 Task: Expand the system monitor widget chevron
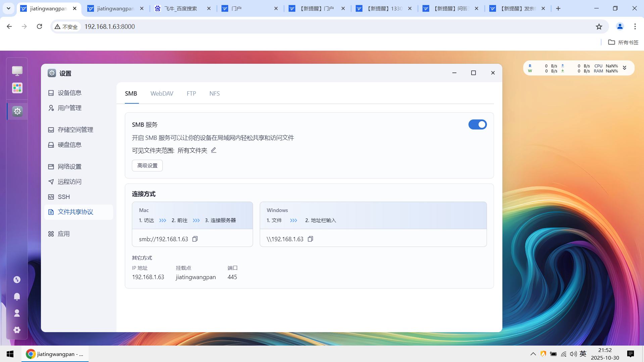[624, 67]
